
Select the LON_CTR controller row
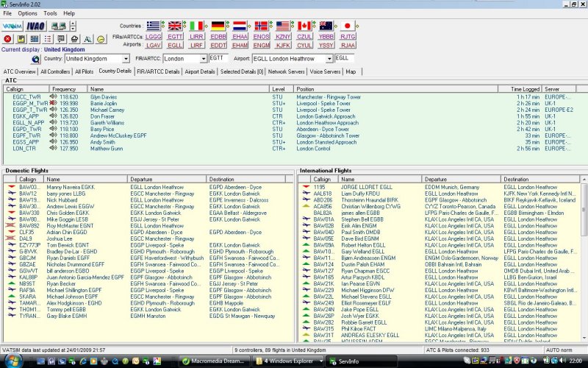(26, 148)
